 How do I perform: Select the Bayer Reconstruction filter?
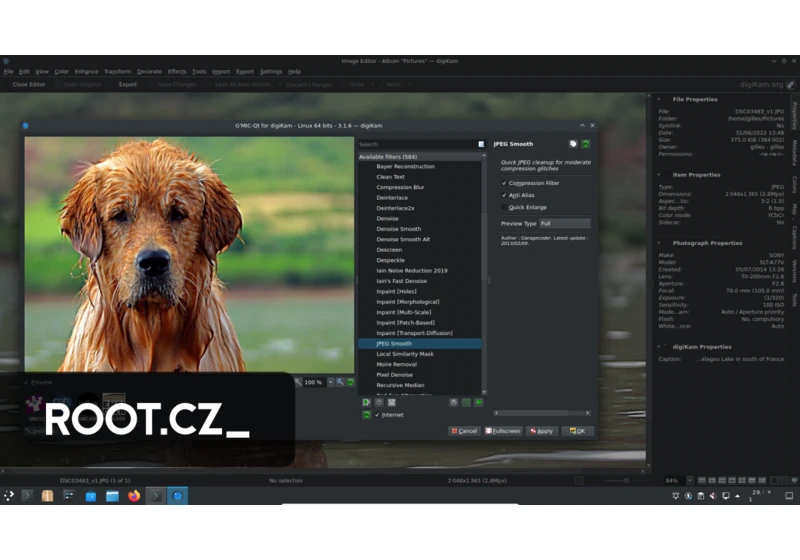pos(405,166)
